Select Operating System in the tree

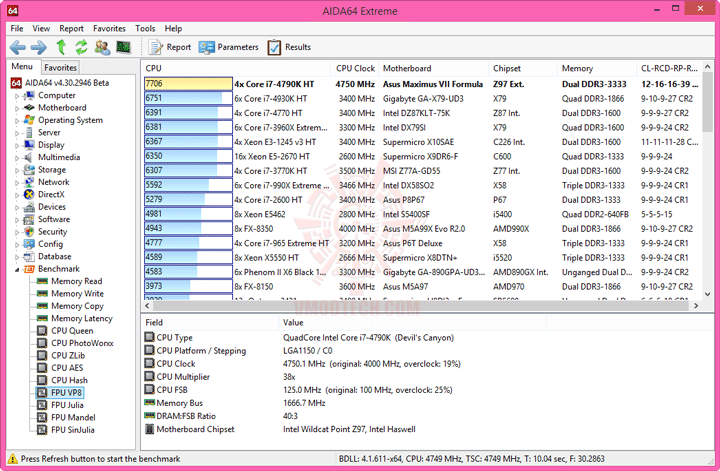pyautogui.click(x=70, y=120)
